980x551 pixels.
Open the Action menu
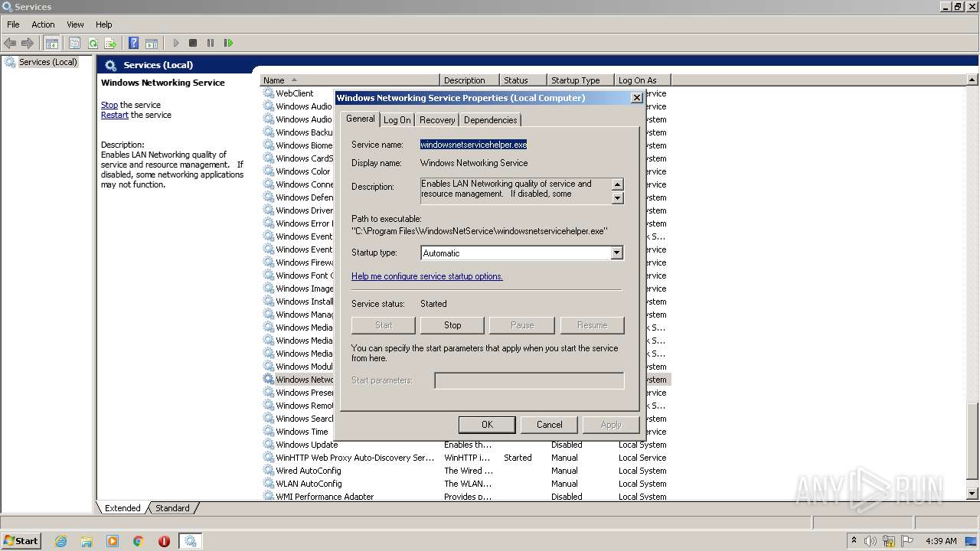tap(43, 24)
